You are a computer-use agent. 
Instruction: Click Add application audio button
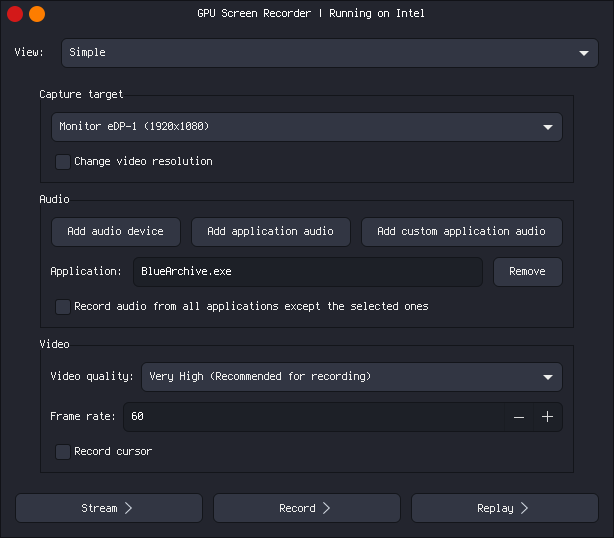(270, 232)
